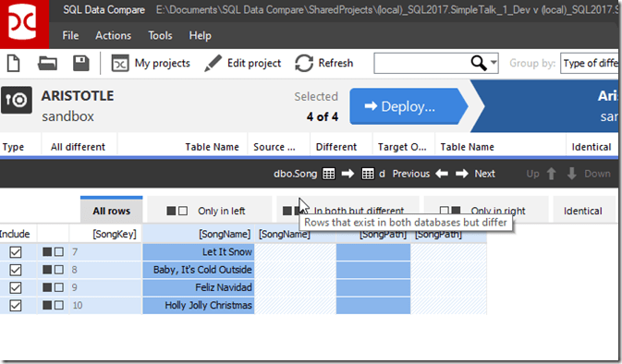Screen dimensions: 622x364
Task: Open the Tools menu
Action: (160, 36)
